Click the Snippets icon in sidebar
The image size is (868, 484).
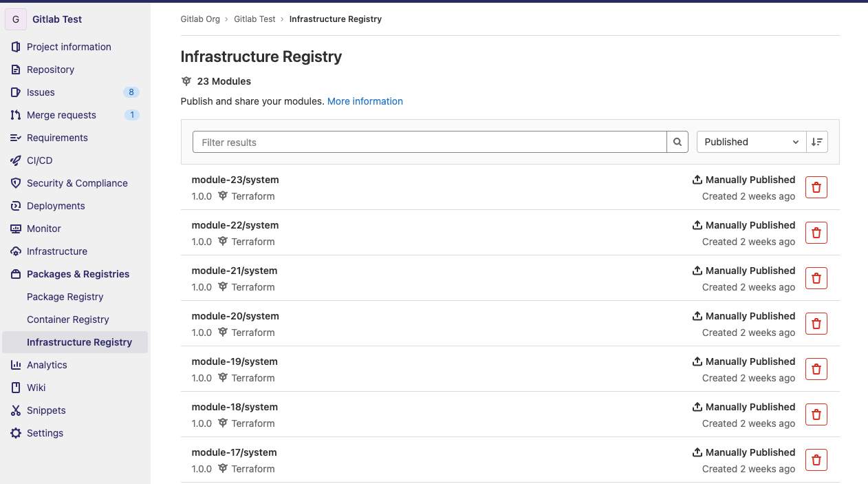15,410
